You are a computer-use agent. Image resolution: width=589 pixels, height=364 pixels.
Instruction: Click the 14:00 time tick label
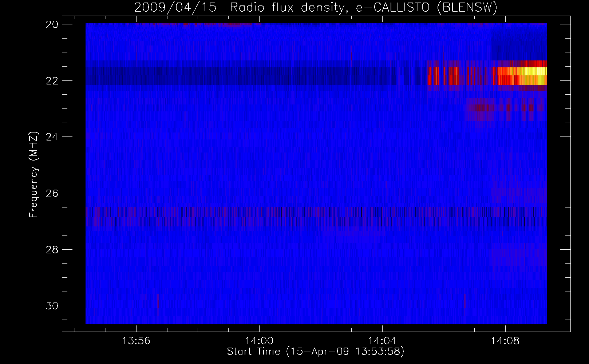(259, 341)
